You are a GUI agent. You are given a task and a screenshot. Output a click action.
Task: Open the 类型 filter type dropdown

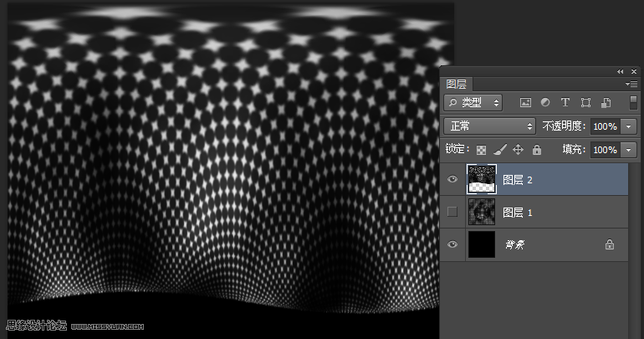click(473, 103)
